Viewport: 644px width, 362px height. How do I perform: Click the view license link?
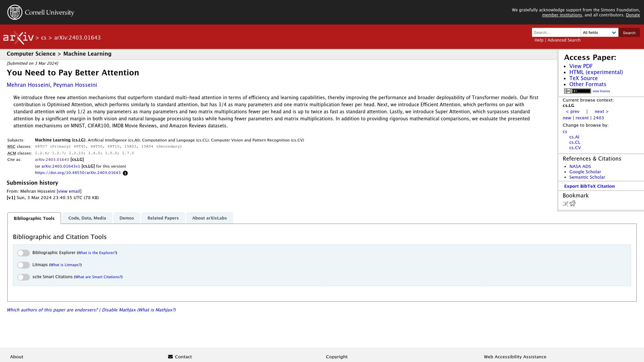coord(601,91)
